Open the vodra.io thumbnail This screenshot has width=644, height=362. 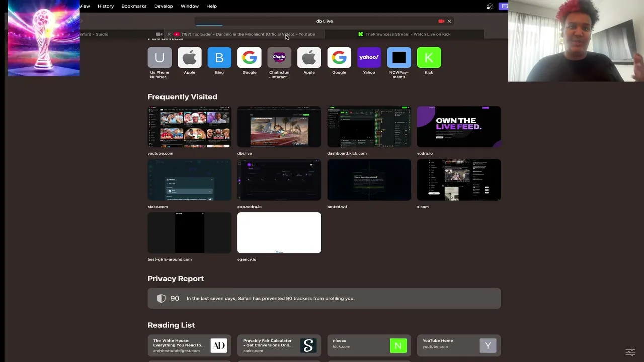(x=459, y=127)
